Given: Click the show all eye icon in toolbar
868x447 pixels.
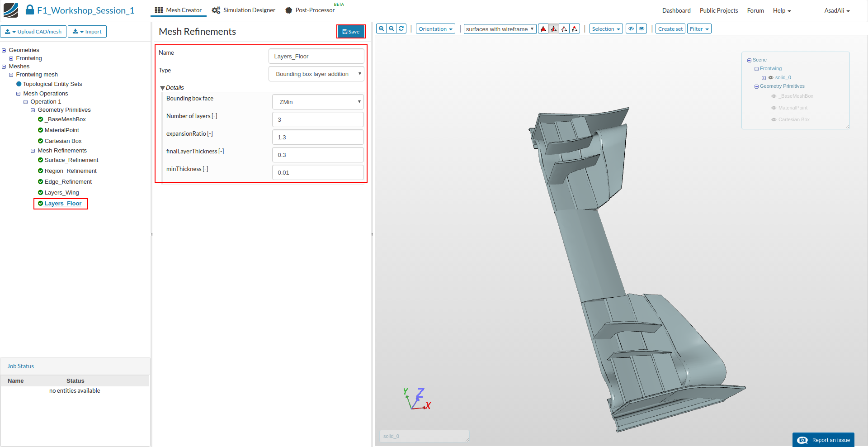Looking at the screenshot, I should (x=642, y=29).
